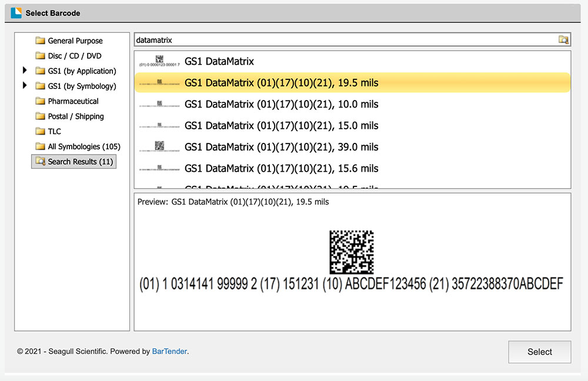Click the 10.0 mils barcode thumbnail

tap(159, 104)
